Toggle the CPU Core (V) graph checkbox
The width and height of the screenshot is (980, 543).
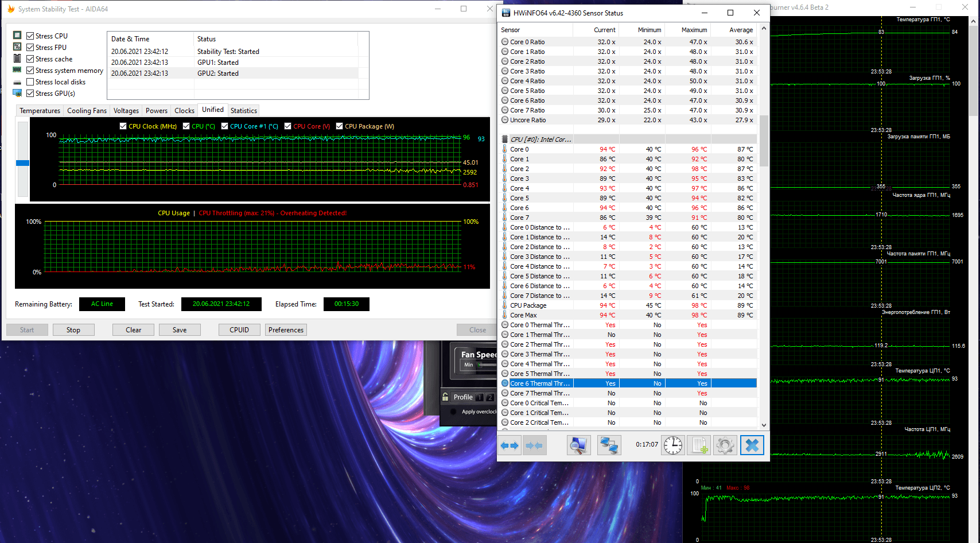(287, 126)
